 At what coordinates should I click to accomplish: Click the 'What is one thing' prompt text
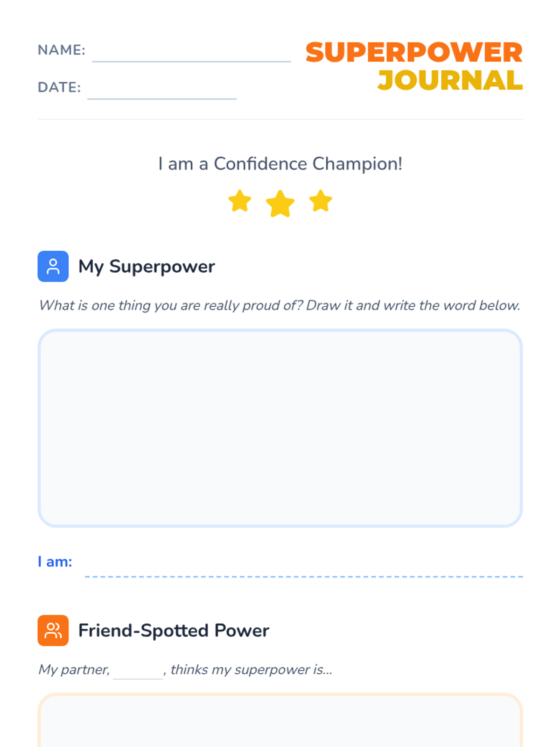[x=279, y=305]
